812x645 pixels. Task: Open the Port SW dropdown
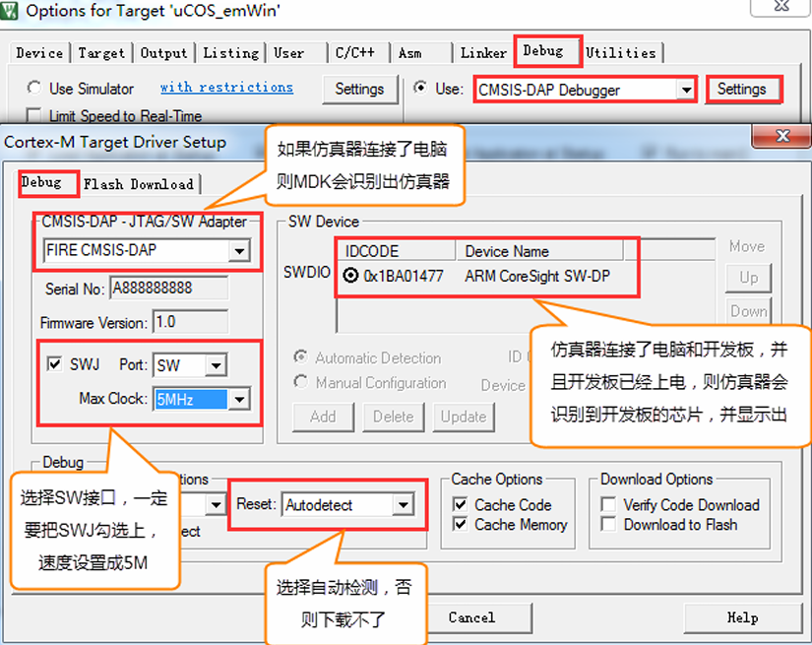click(216, 365)
